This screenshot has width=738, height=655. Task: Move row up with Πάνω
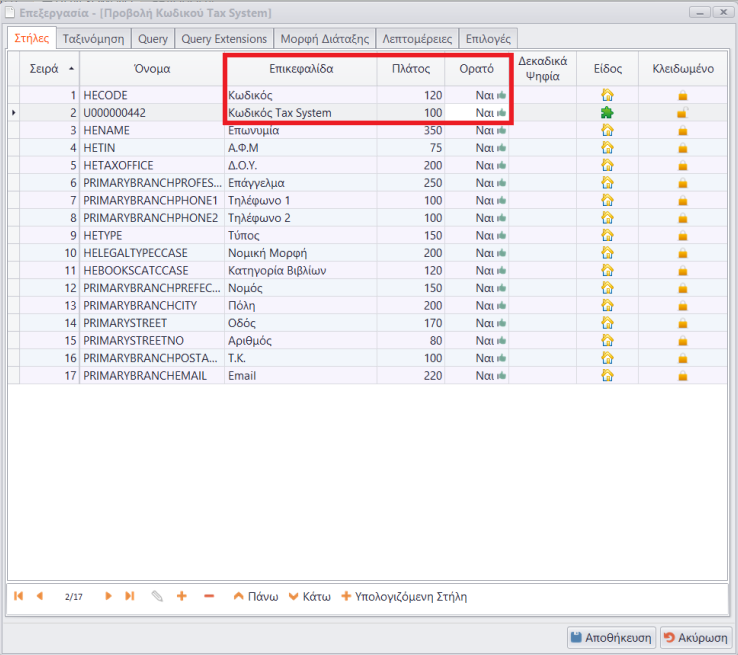tap(255, 596)
